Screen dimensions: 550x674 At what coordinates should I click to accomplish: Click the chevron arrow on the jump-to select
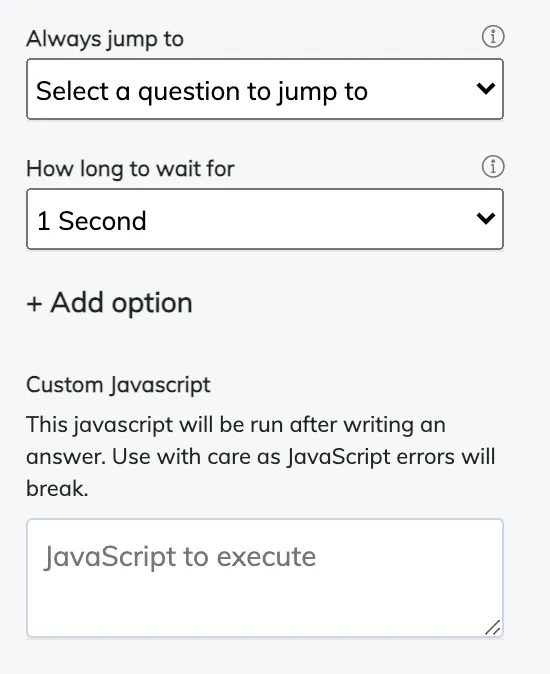[x=486, y=89]
